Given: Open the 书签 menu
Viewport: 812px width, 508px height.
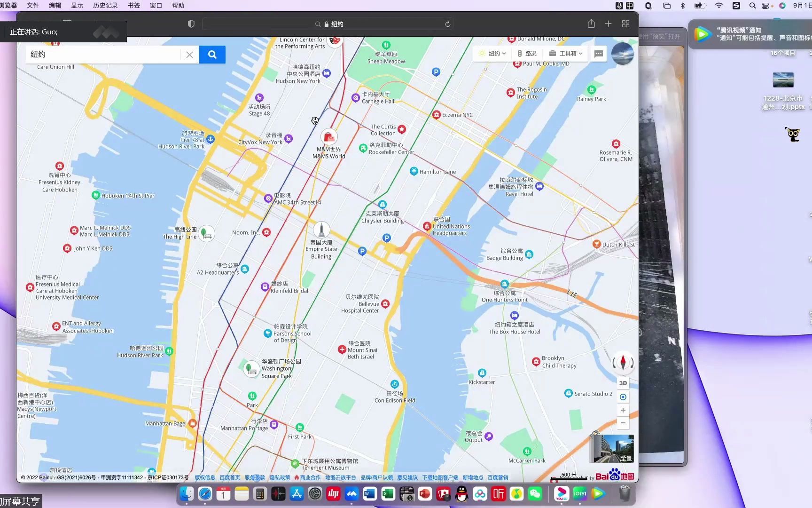Looking at the screenshot, I should click(134, 5).
